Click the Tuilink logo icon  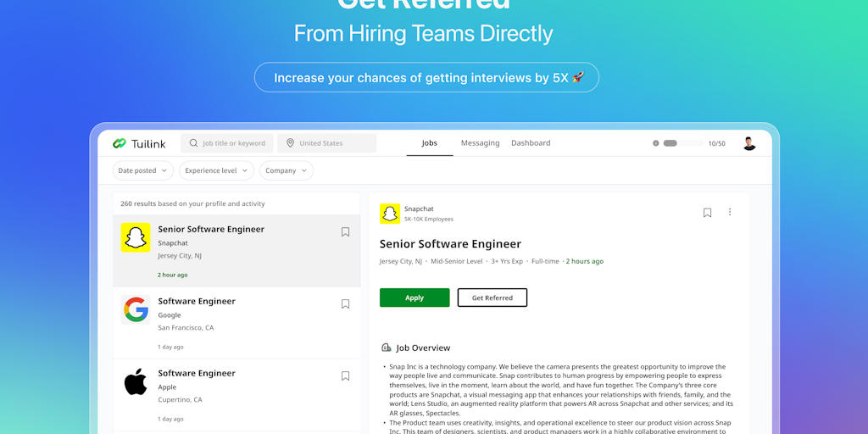pyautogui.click(x=119, y=143)
